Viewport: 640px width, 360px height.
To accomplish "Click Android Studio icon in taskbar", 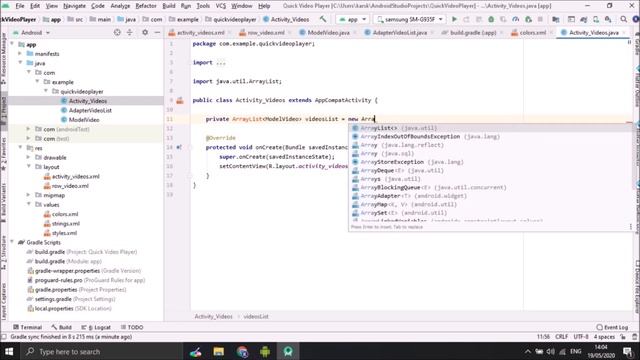I will click(x=288, y=351).
